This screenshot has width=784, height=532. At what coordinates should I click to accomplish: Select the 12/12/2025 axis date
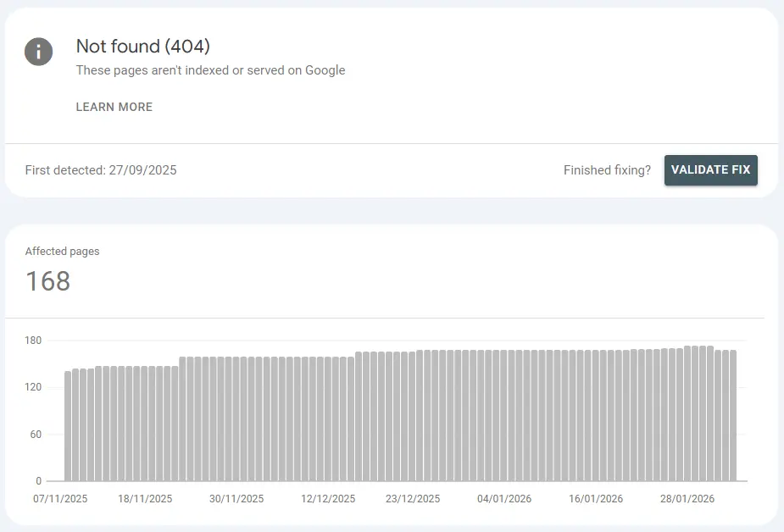[x=328, y=499]
